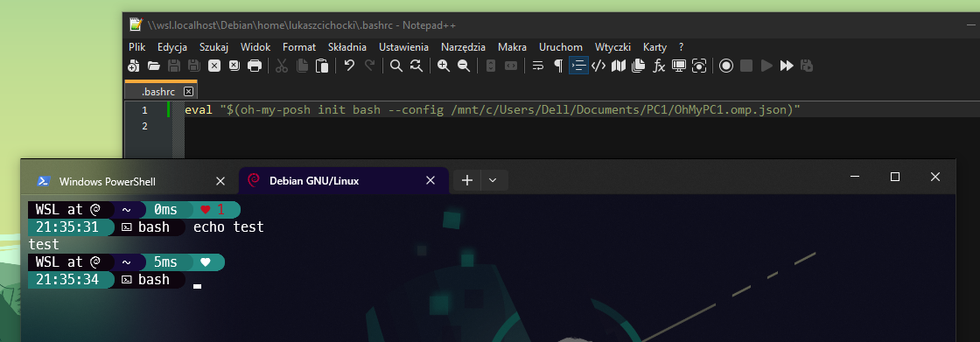980x342 pixels.
Task: Place cursor in the eval oh-my-posh line
Action: tap(493, 110)
